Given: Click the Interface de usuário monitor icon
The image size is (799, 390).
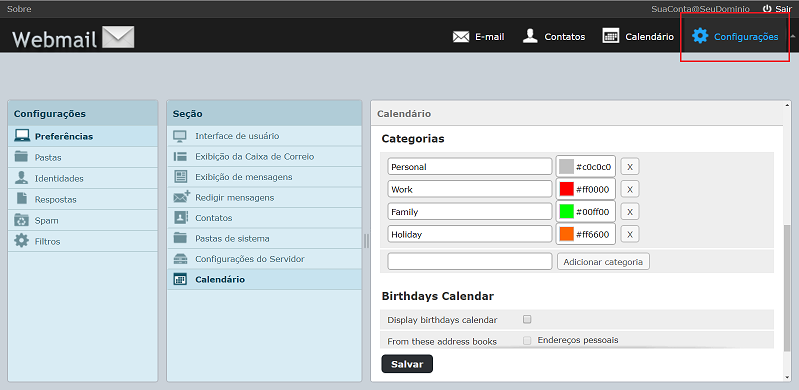Looking at the screenshot, I should tap(180, 136).
